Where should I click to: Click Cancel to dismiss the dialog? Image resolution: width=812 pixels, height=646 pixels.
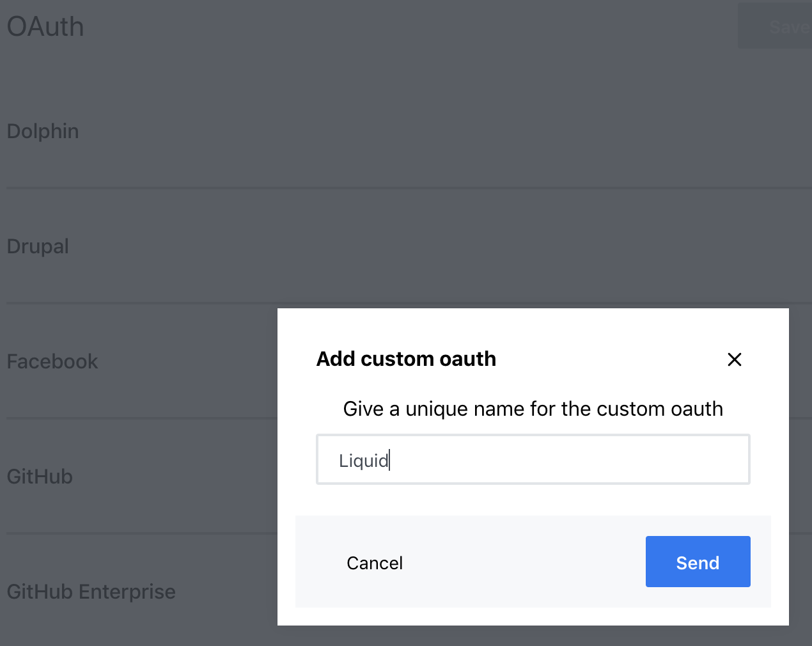[x=375, y=563]
